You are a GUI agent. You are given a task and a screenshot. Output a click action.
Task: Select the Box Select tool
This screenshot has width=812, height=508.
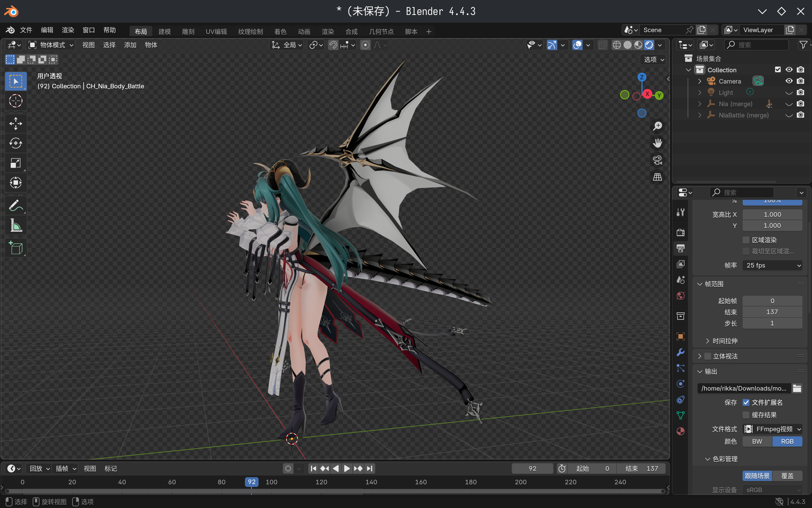point(16,81)
